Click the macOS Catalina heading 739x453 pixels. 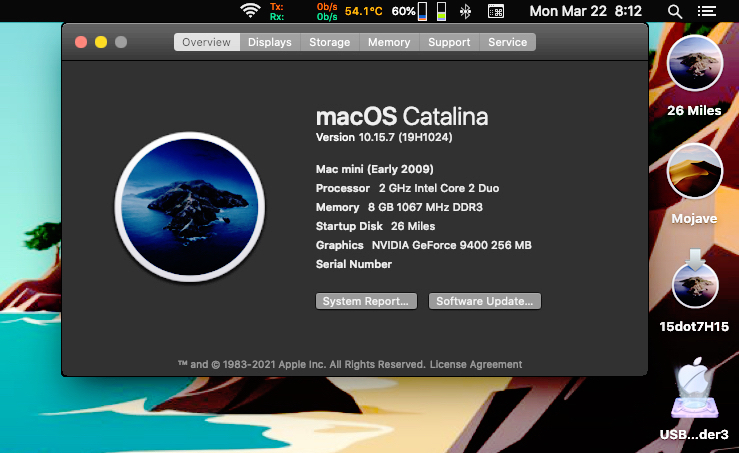tap(402, 116)
